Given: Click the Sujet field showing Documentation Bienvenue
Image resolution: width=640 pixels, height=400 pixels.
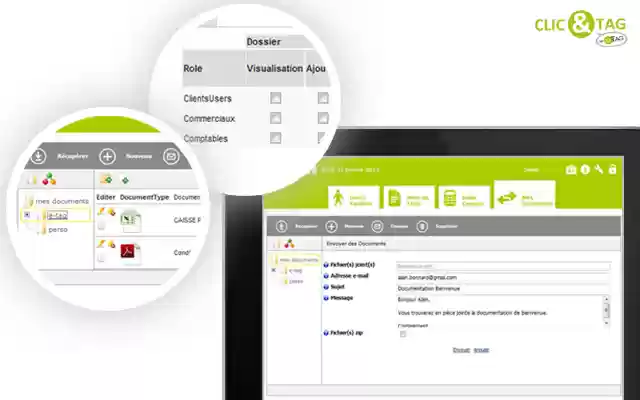Looking at the screenshot, I should coord(503,288).
